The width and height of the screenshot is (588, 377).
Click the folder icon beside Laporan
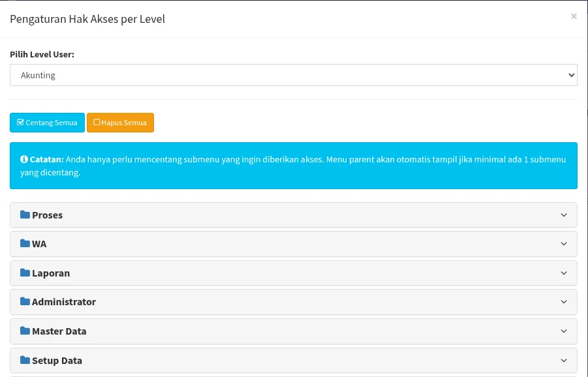click(x=25, y=273)
